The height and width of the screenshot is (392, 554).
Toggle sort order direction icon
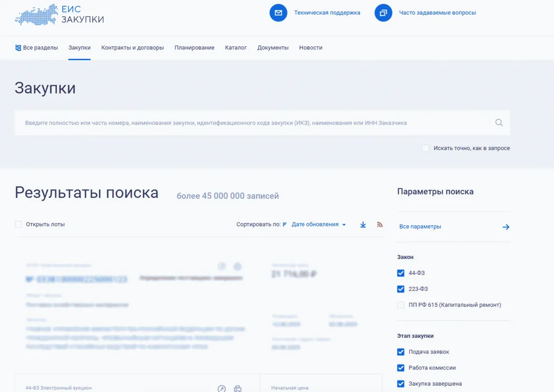tap(285, 225)
